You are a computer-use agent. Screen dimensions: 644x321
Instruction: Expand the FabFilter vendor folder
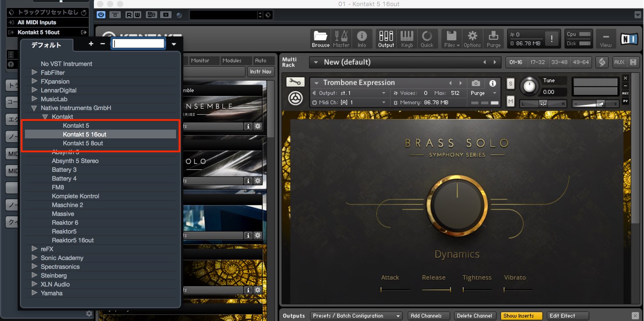pos(34,72)
